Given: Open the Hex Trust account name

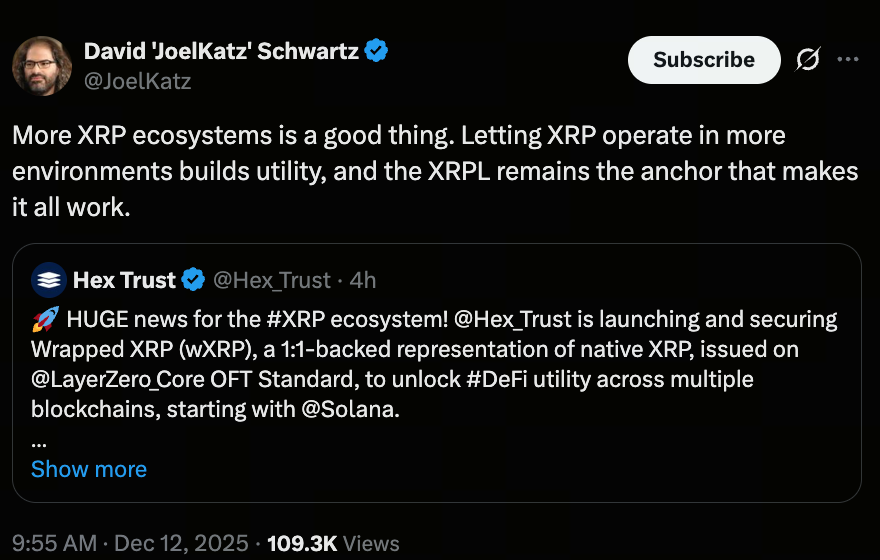Looking at the screenshot, I should 124,280.
